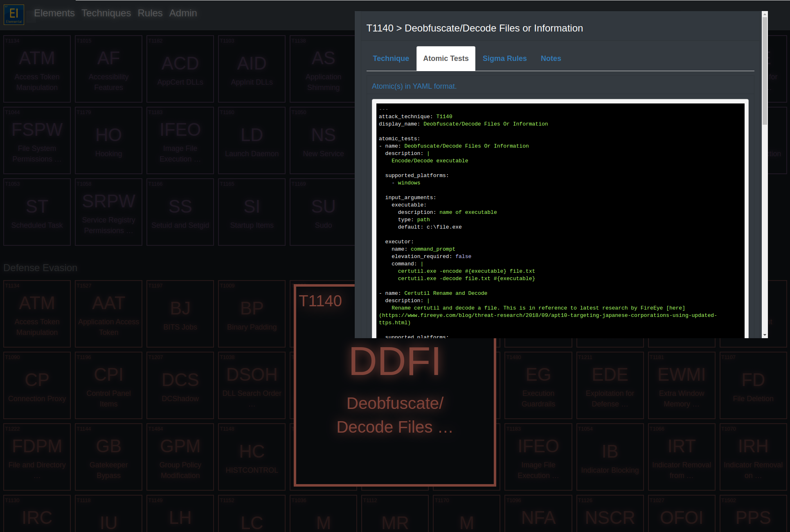
Task: Click the Atomic(s) in YAML format heading
Action: click(x=414, y=86)
